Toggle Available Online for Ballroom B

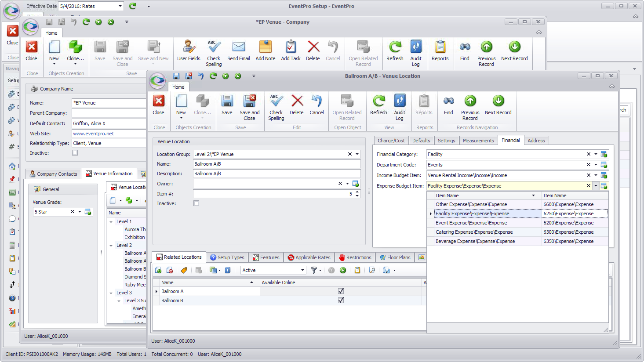pyautogui.click(x=341, y=300)
